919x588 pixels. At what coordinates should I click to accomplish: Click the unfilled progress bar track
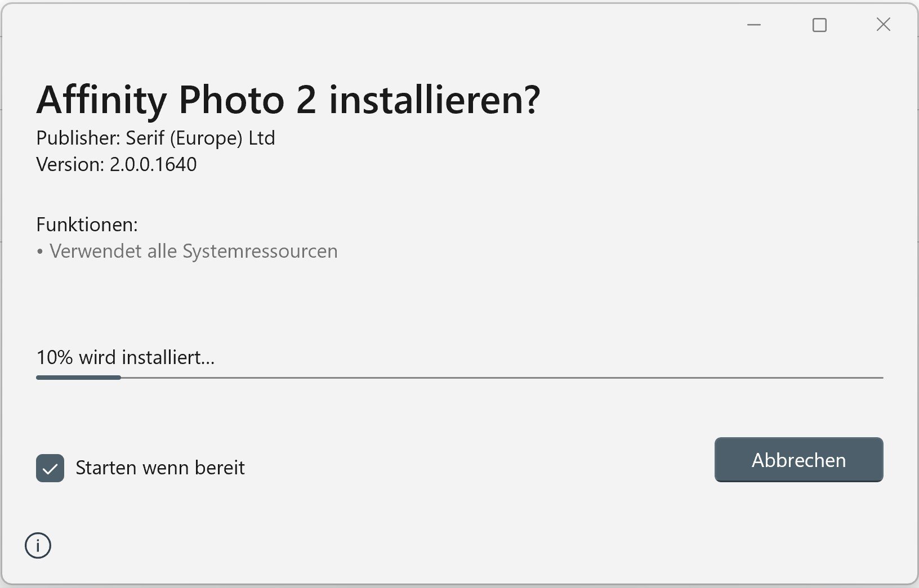click(x=502, y=378)
